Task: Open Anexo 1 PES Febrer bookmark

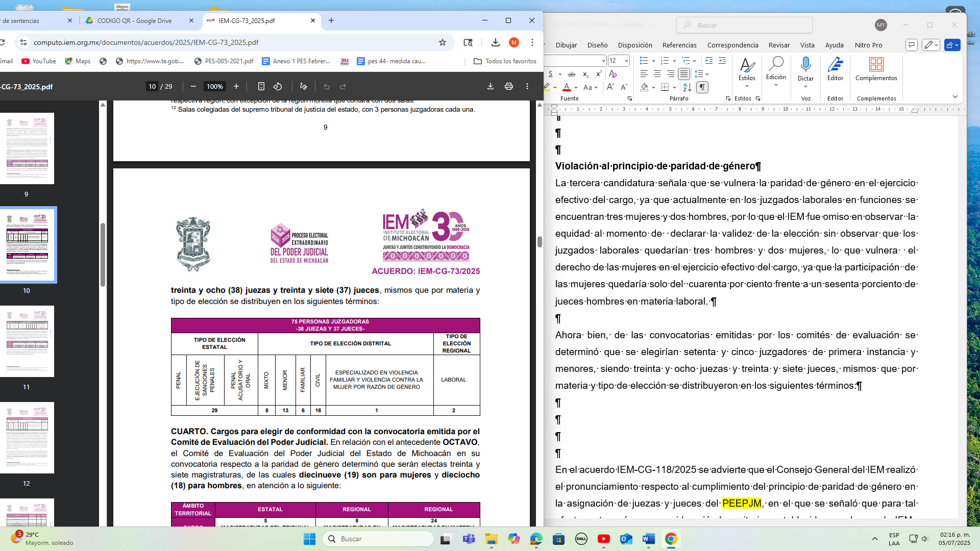Action: click(x=296, y=61)
